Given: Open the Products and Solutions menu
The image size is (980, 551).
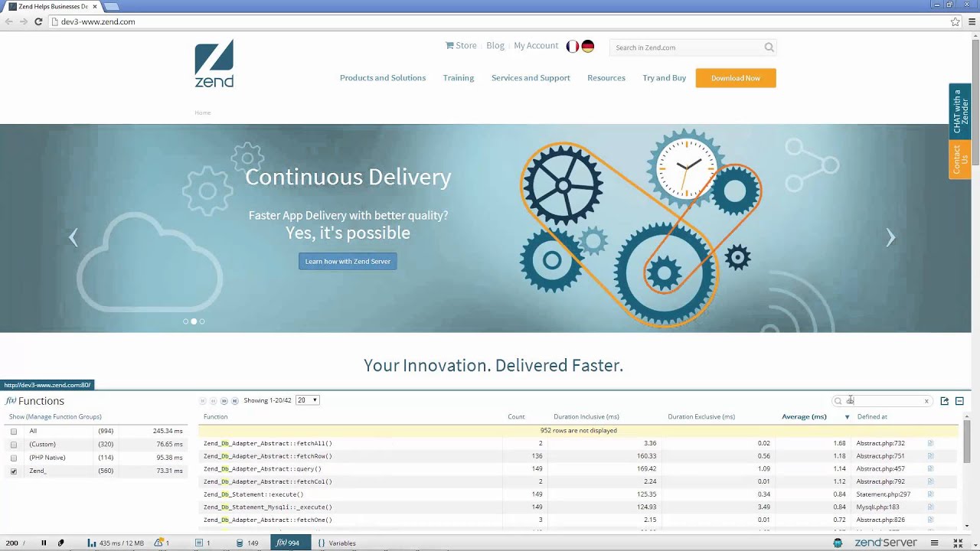Looking at the screenshot, I should click(383, 78).
